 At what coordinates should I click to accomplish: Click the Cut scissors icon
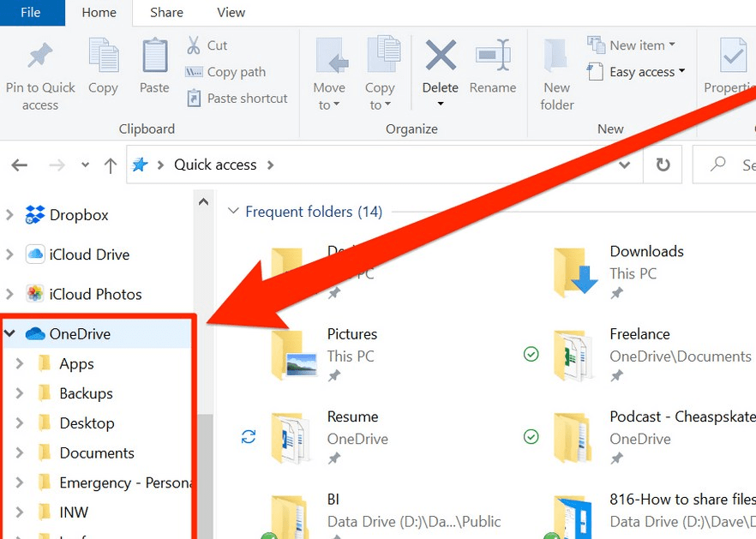click(194, 45)
